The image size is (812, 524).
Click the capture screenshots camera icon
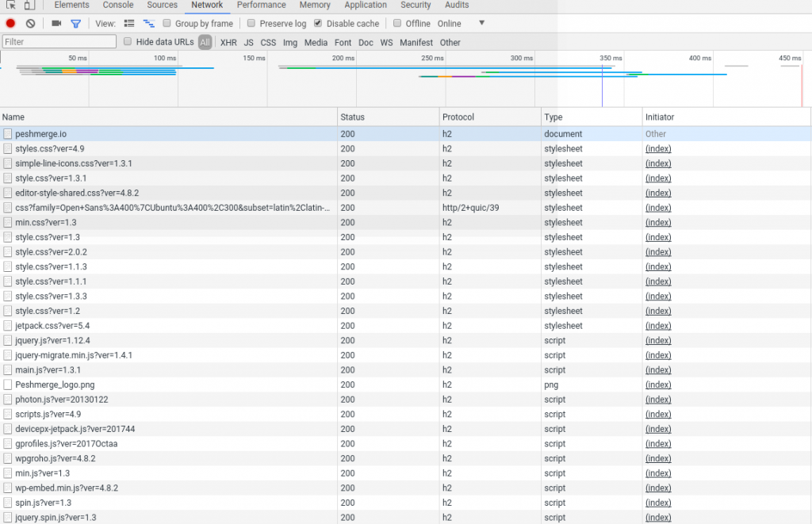tap(56, 23)
